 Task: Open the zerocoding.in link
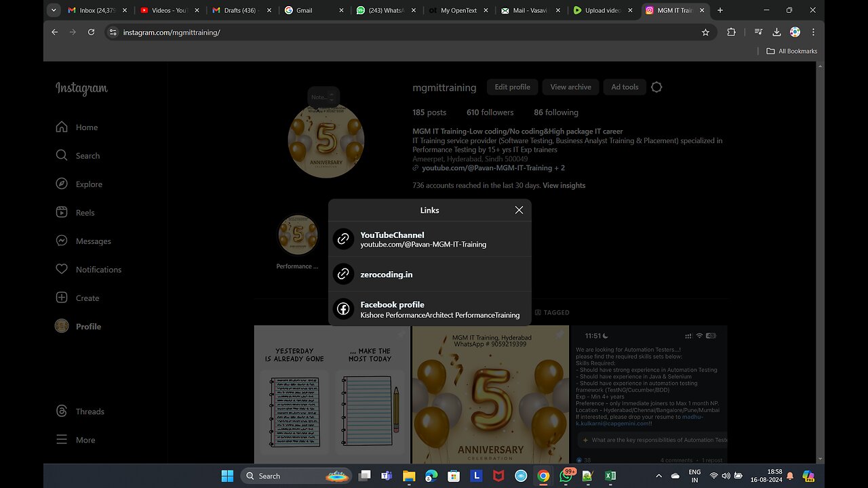[x=430, y=274]
